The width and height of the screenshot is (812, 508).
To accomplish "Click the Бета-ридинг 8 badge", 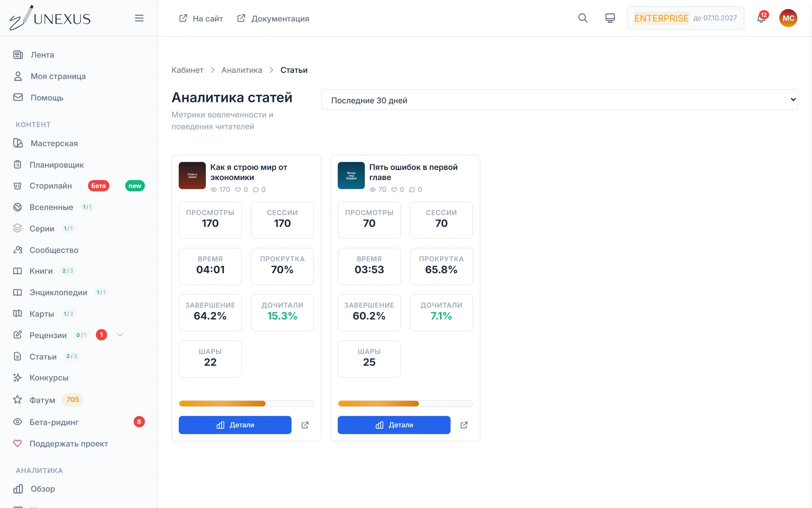I will coord(139,422).
